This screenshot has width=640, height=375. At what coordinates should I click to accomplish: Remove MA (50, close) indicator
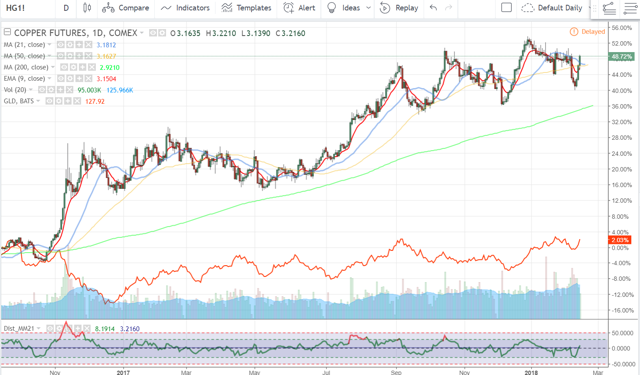click(88, 55)
